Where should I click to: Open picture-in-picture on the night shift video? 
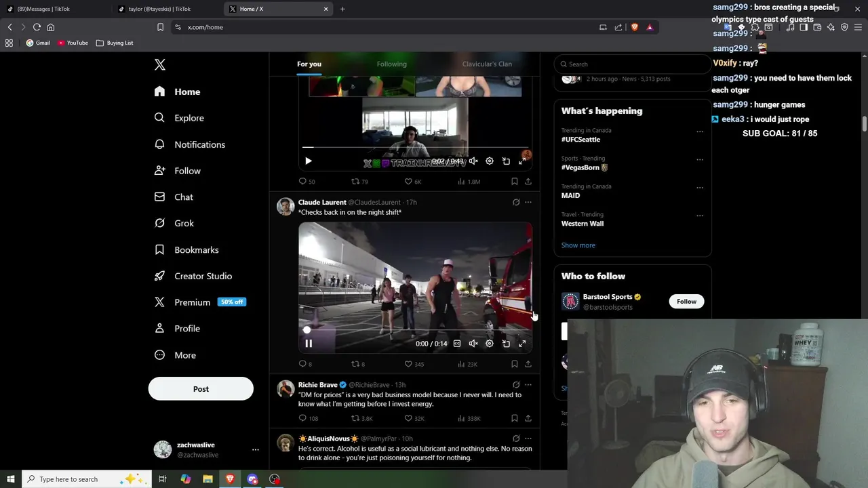[506, 344]
